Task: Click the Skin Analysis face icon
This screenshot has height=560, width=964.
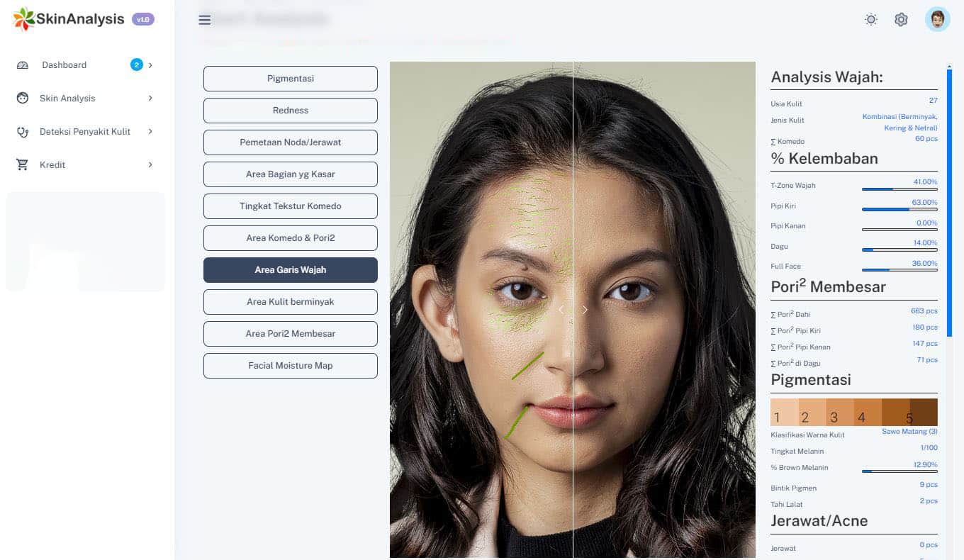Action: pyautogui.click(x=24, y=98)
